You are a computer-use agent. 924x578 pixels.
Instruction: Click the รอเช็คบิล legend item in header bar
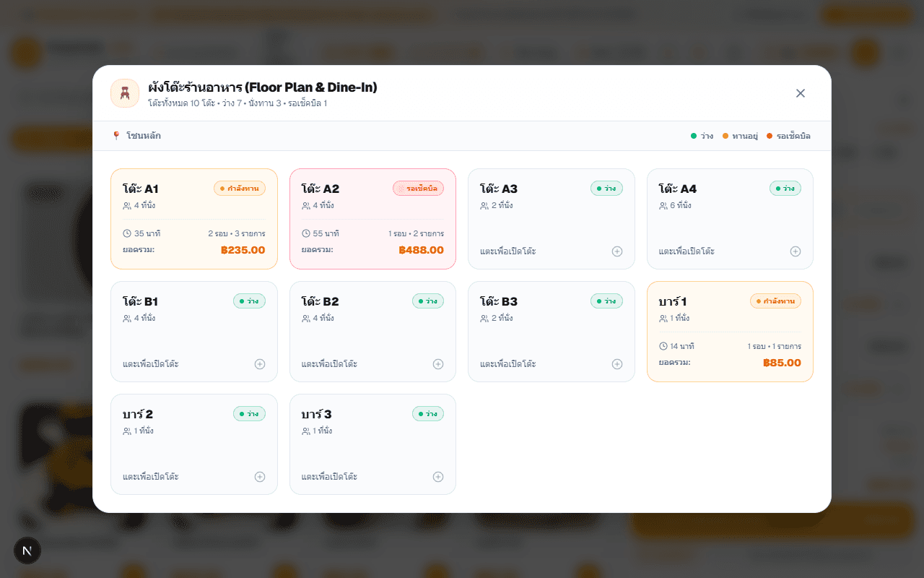point(788,136)
